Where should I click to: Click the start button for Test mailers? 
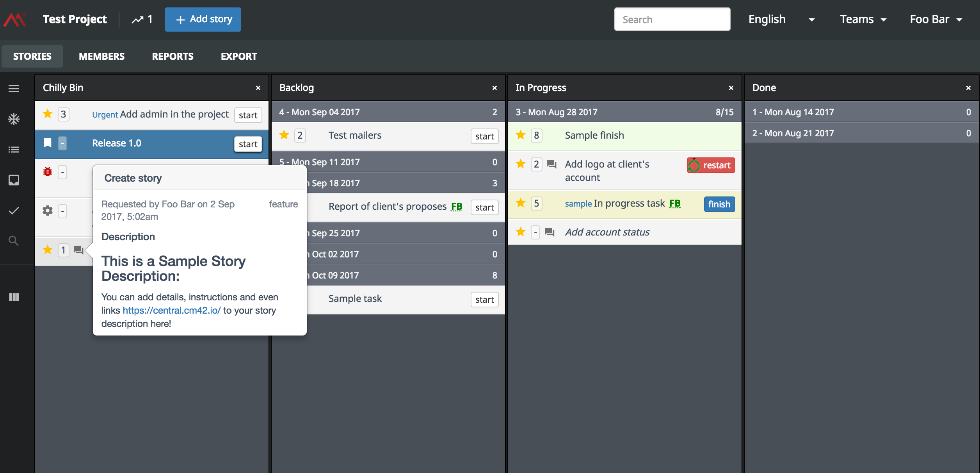pyautogui.click(x=484, y=135)
